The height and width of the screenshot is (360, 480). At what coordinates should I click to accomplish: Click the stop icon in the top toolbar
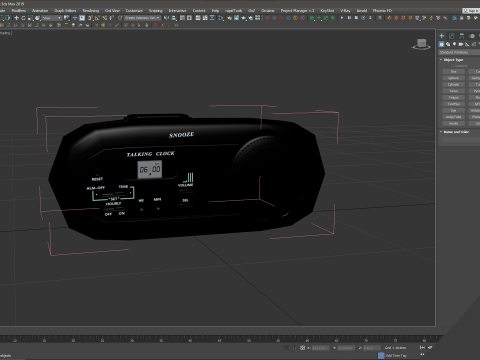click(356, 18)
